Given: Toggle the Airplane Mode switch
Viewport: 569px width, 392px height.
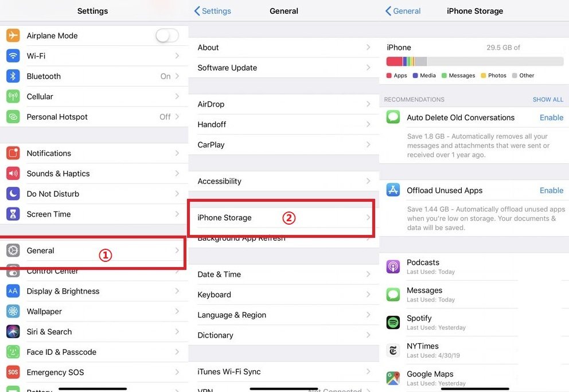Looking at the screenshot, I should tap(167, 36).
